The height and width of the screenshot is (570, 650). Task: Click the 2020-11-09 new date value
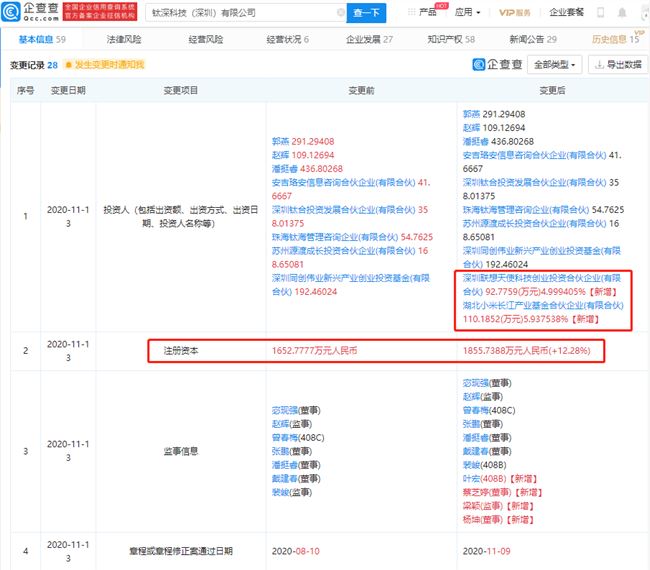point(487,552)
